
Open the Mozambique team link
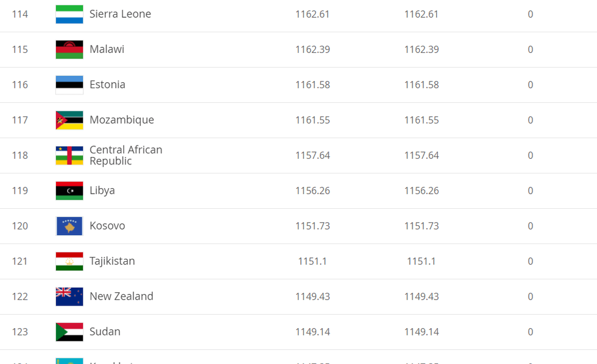pos(122,120)
